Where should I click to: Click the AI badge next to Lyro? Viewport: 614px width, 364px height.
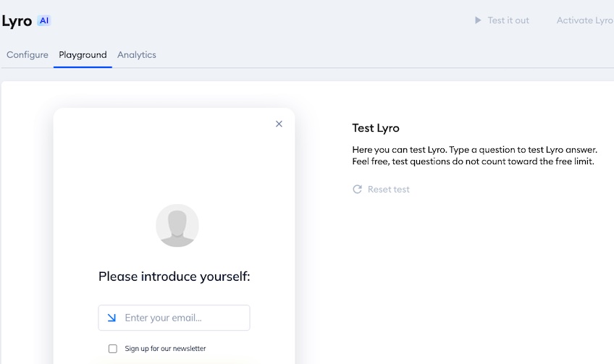coord(44,21)
